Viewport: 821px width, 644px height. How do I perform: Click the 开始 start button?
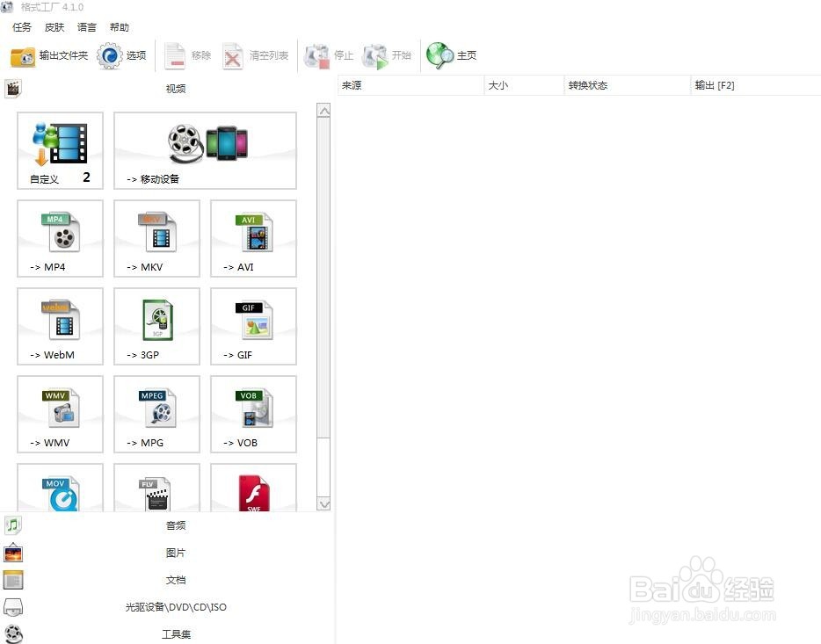[387, 56]
